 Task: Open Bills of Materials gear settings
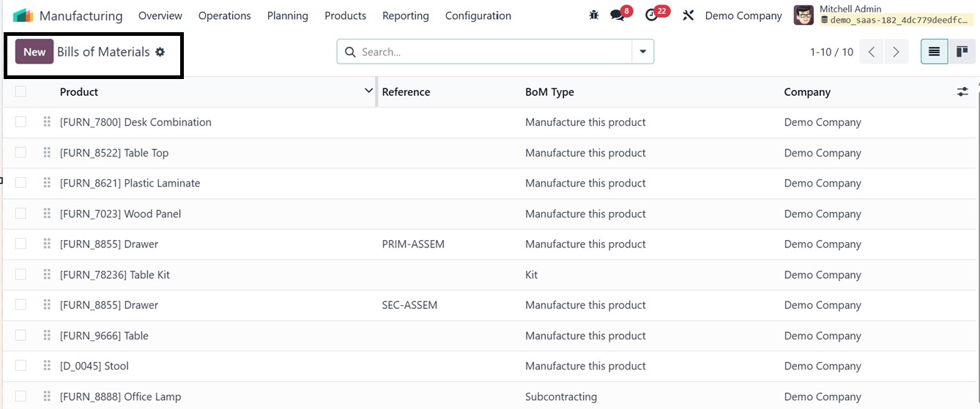(160, 52)
